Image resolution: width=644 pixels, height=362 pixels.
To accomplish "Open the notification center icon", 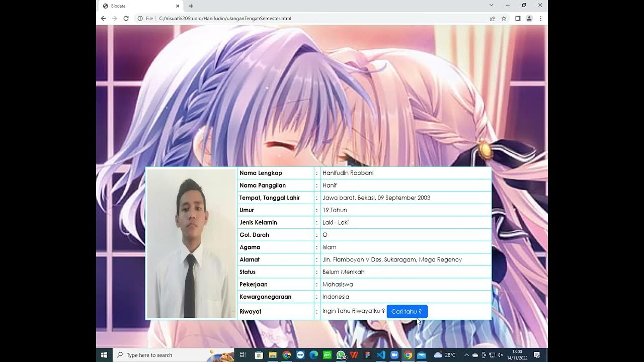I will (x=537, y=355).
